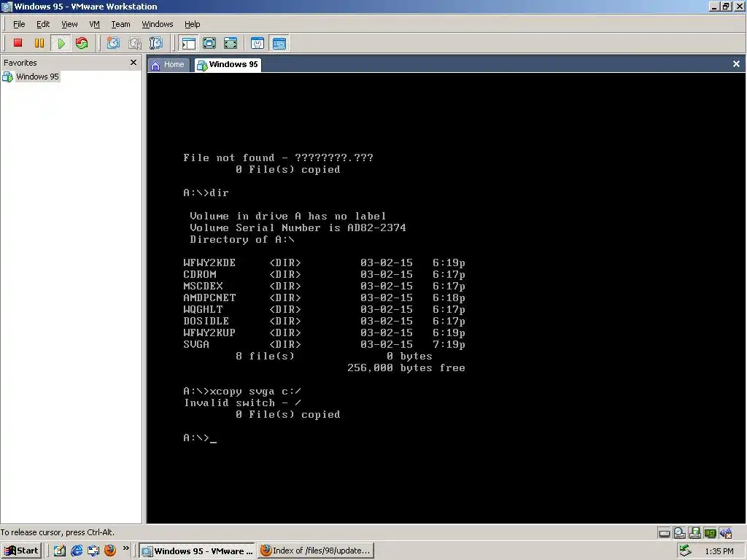Viewport: 747px width, 560px height.
Task: Open the VM menu
Action: point(94,24)
